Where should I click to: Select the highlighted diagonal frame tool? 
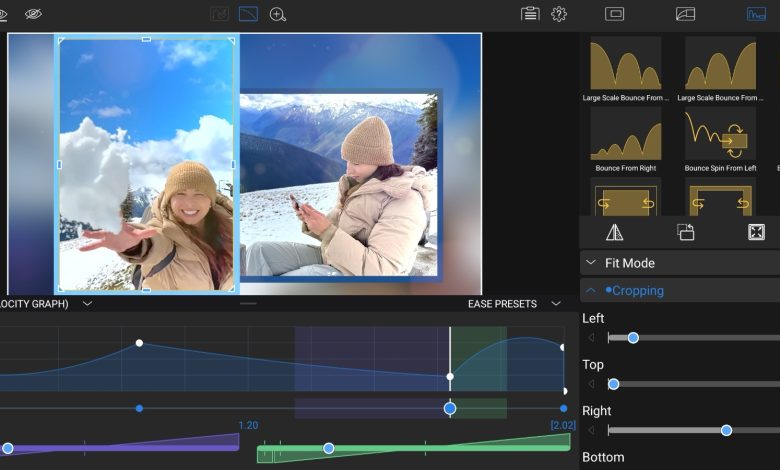248,14
